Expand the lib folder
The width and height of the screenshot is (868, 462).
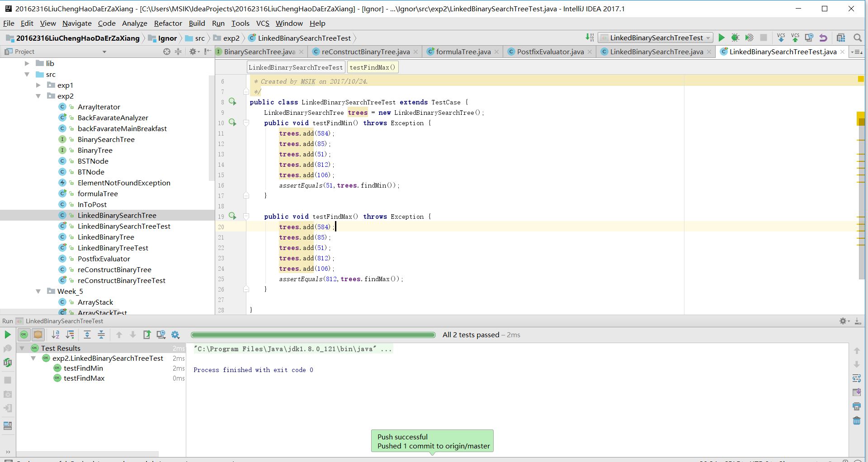pos(27,63)
